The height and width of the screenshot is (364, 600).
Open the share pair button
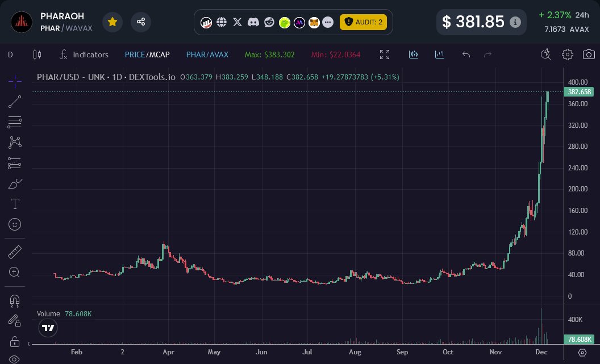click(x=141, y=22)
